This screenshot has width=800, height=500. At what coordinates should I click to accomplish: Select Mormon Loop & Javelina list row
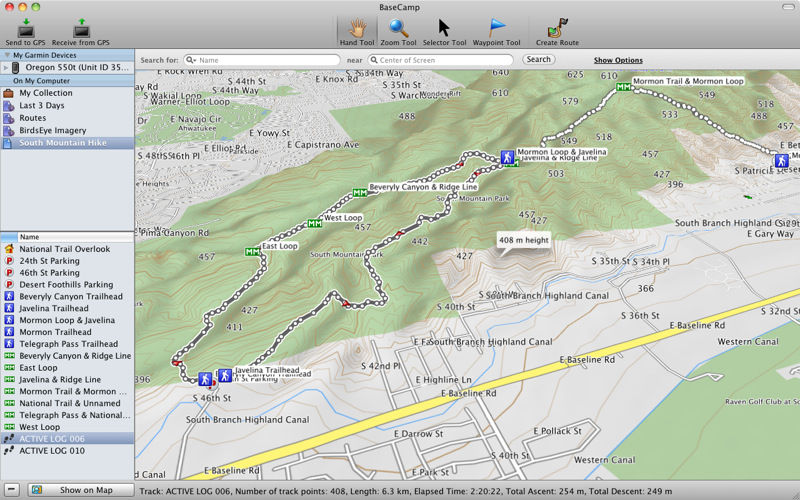click(67, 320)
